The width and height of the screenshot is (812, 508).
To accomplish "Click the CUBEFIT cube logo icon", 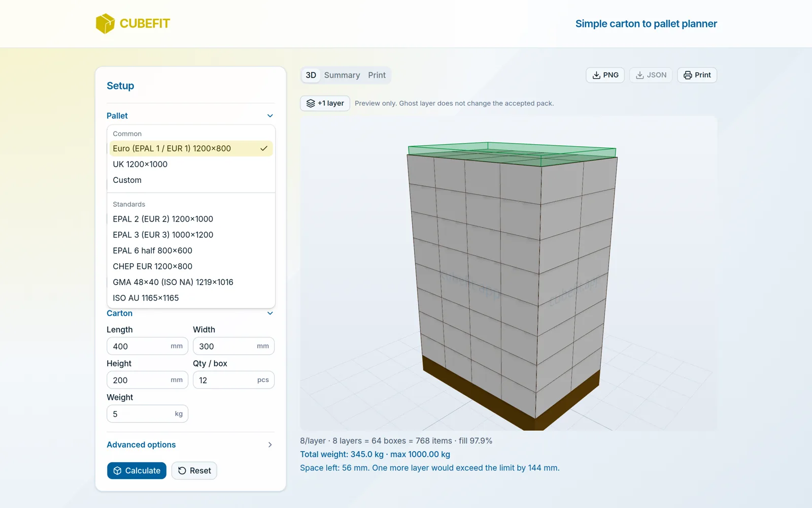I will click(x=105, y=23).
